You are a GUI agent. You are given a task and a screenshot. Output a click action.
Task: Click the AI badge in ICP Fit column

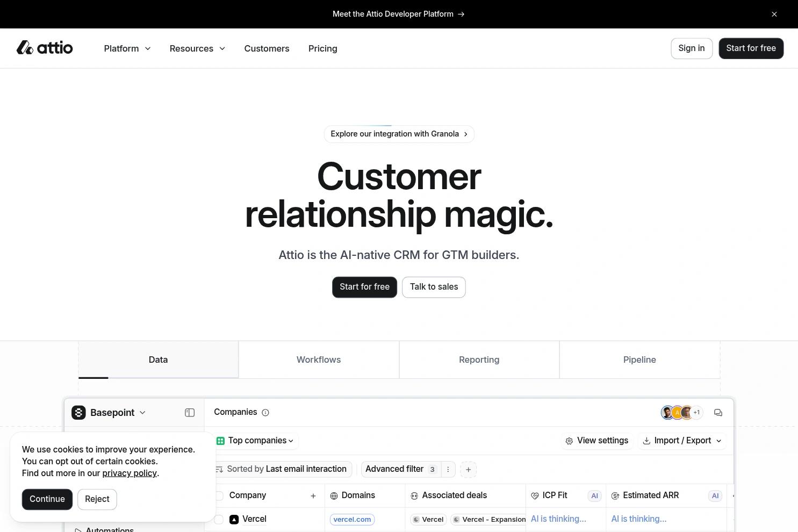click(x=594, y=496)
